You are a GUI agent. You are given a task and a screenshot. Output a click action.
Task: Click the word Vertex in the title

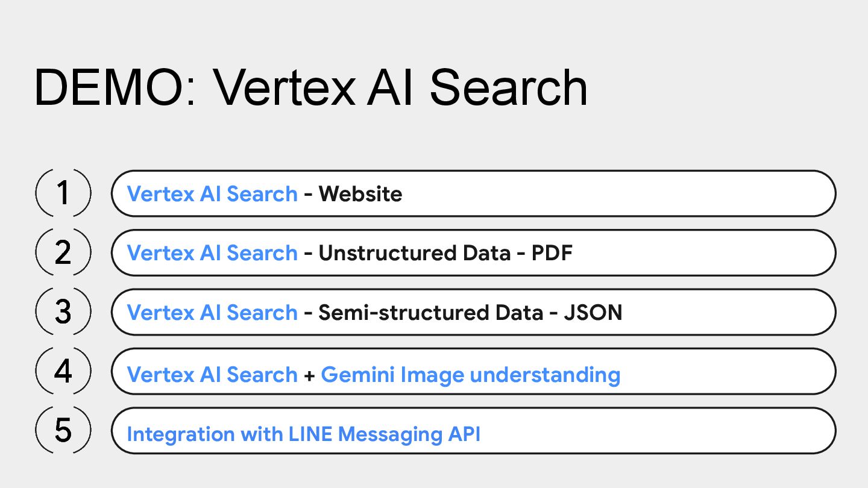285,88
